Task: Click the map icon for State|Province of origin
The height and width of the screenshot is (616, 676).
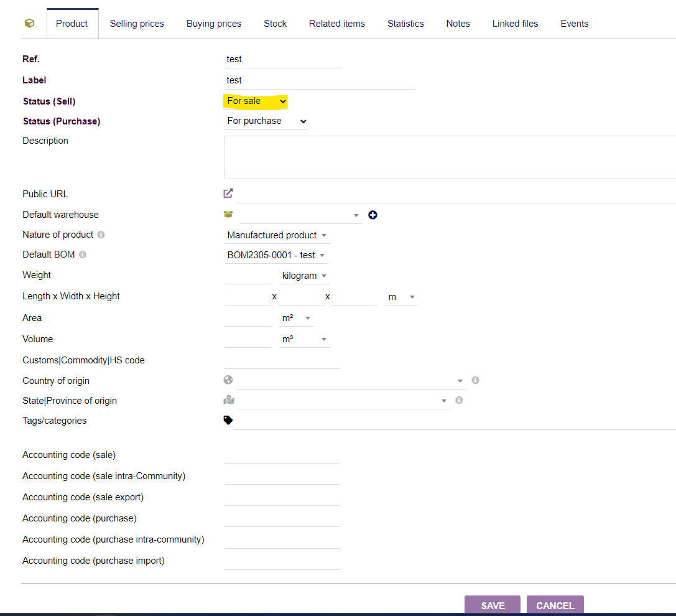Action: pos(228,400)
